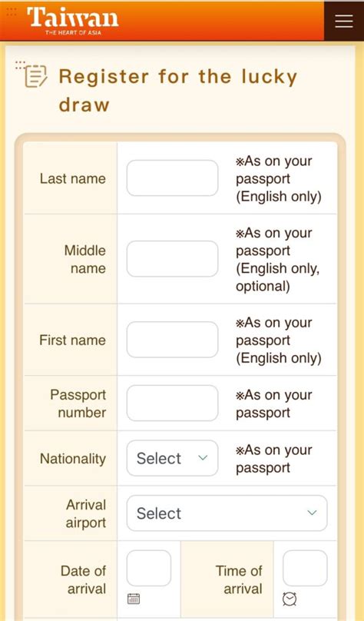Focus the First name input field
The height and width of the screenshot is (621, 364).
172,340
